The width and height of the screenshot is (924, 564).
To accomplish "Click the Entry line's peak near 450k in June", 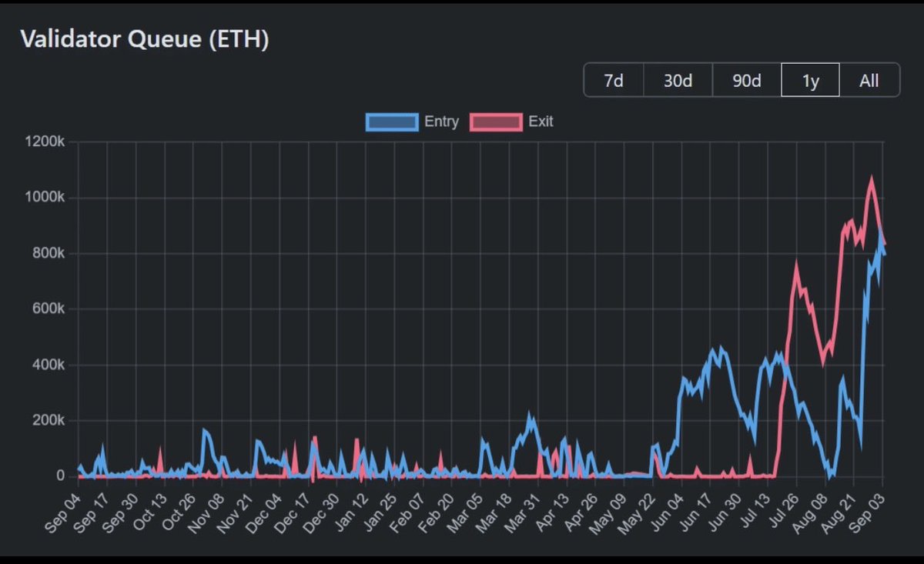I will pyautogui.click(x=721, y=349).
